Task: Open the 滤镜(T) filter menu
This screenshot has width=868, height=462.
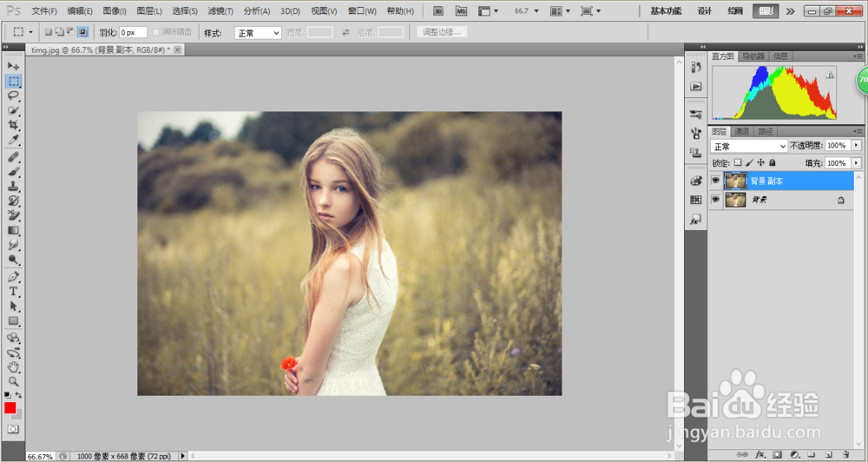Action: (220, 11)
